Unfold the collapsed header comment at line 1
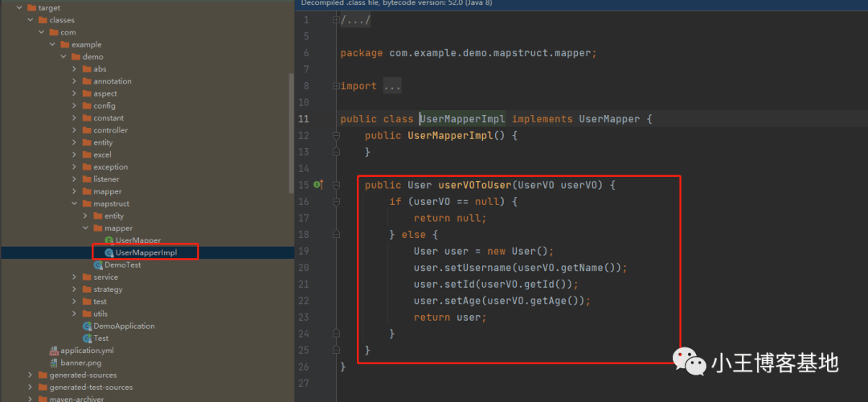Image resolution: width=868 pixels, height=402 pixels. pos(335,20)
